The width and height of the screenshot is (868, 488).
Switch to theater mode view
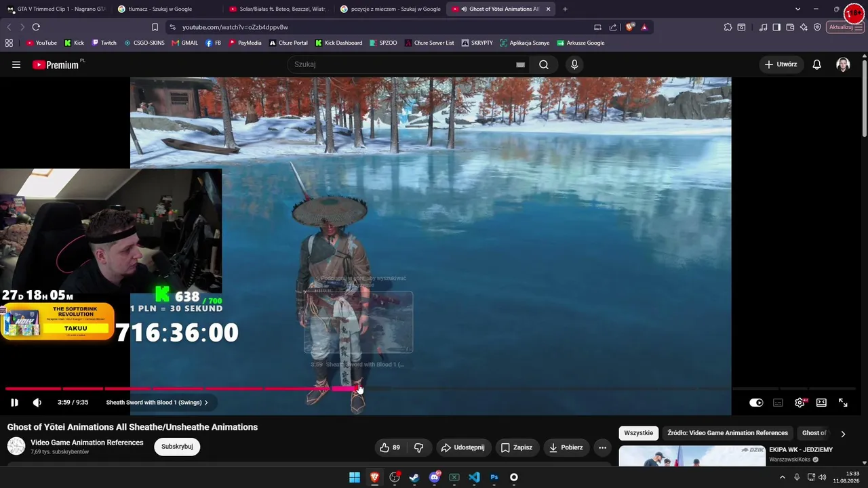[821, 403]
